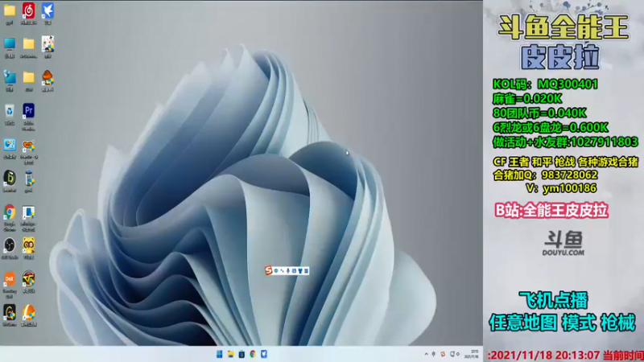The image size is (644, 362).
Task: Open the orange DeX desktop shortcut
Action: [x=10, y=284]
